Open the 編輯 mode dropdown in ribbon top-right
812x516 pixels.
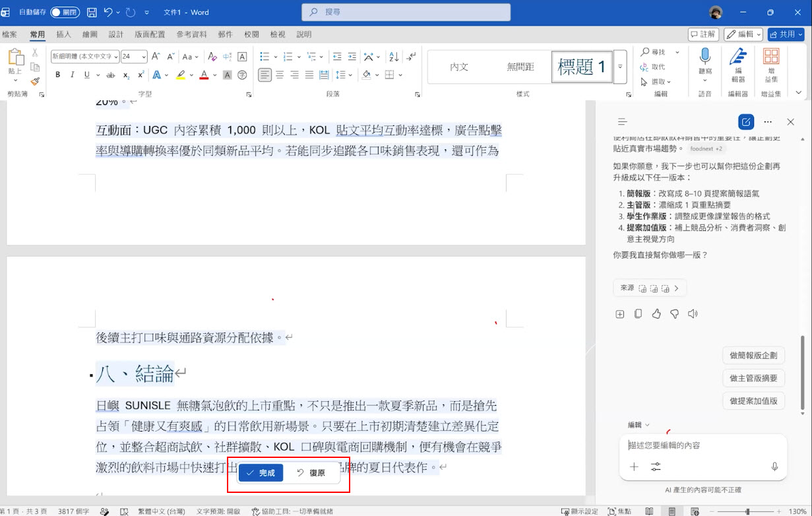pyautogui.click(x=743, y=34)
